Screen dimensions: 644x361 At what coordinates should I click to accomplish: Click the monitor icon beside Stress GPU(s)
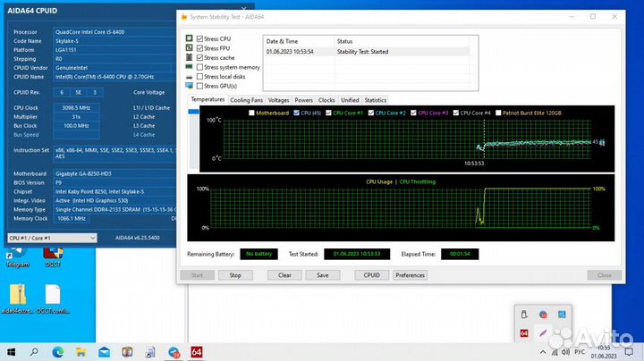[x=189, y=86]
